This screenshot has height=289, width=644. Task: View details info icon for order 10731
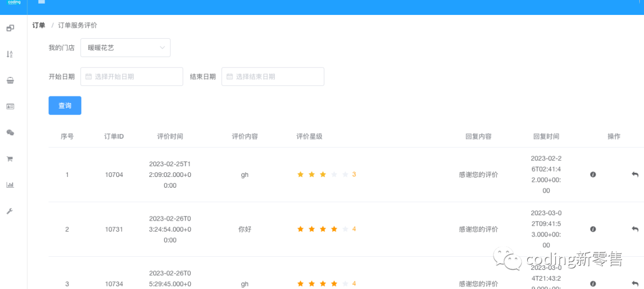pyautogui.click(x=593, y=229)
